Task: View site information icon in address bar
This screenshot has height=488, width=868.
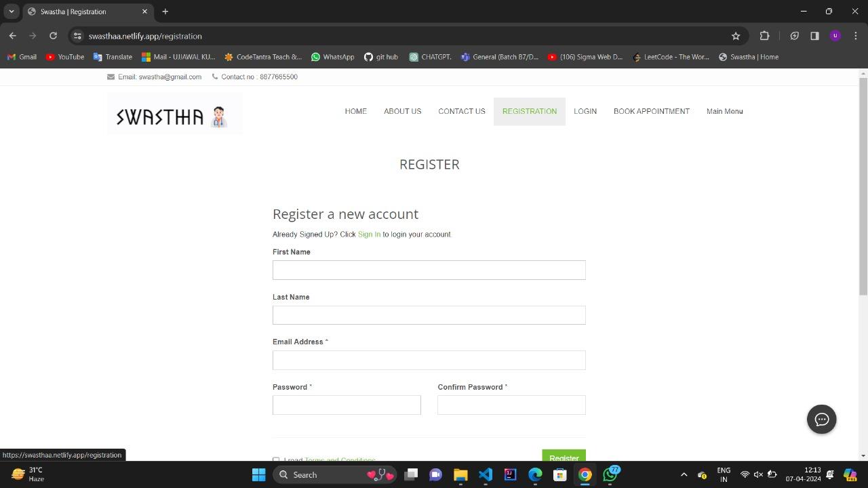Action: (x=78, y=36)
